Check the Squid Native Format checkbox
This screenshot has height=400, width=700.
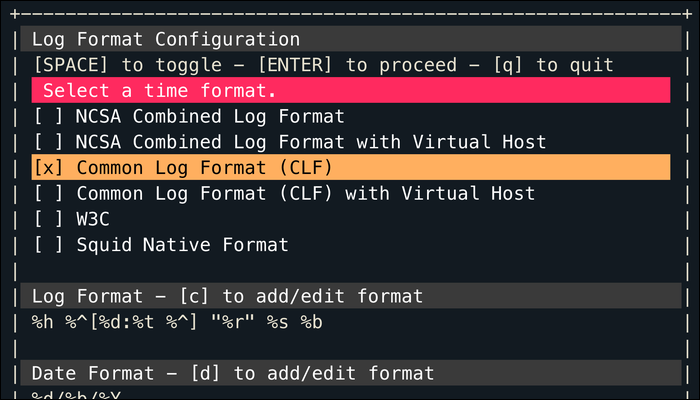[49, 244]
